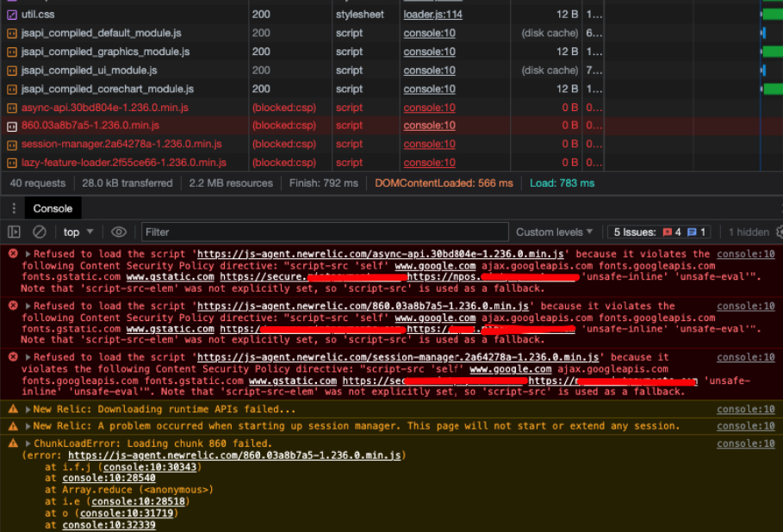Open the DevTools more-options kebab menu
Screen dimensions: 783x532
click(12, 208)
